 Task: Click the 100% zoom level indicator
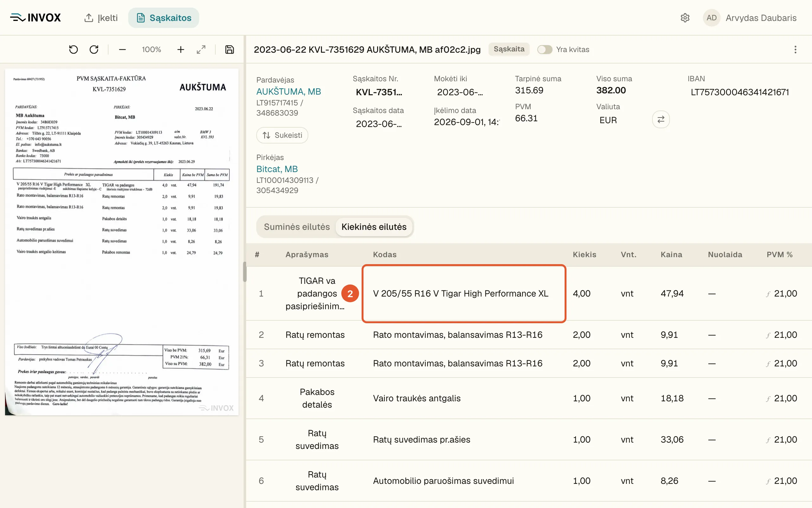tap(151, 50)
